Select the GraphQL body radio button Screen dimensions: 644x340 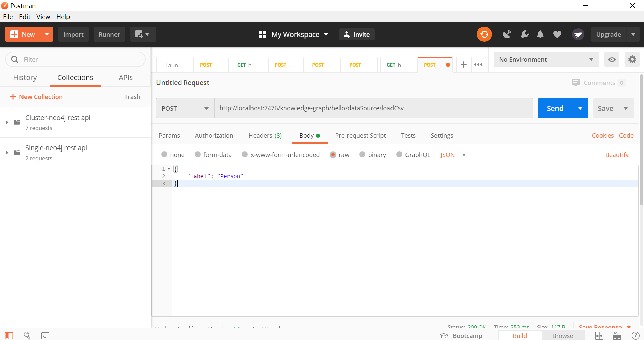(x=399, y=154)
